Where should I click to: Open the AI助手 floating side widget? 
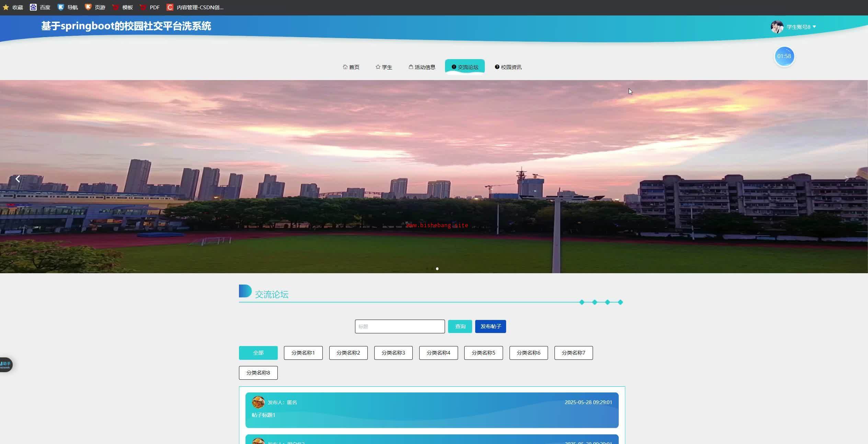6,365
